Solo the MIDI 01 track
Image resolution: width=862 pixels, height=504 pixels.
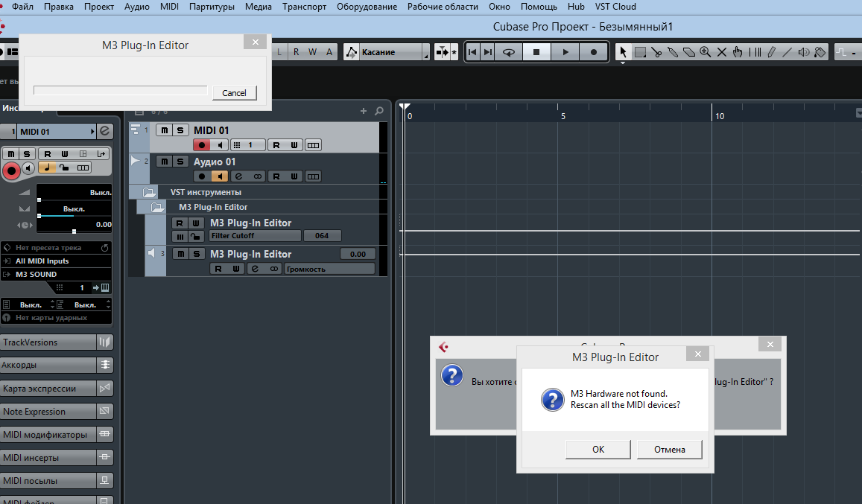(180, 130)
